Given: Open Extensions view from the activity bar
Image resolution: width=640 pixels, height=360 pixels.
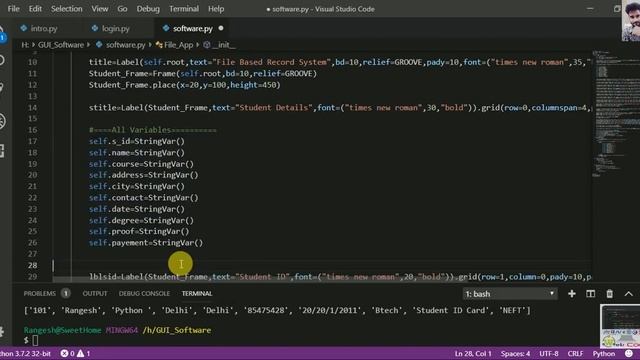Looking at the screenshot, I should (x=2, y=151).
